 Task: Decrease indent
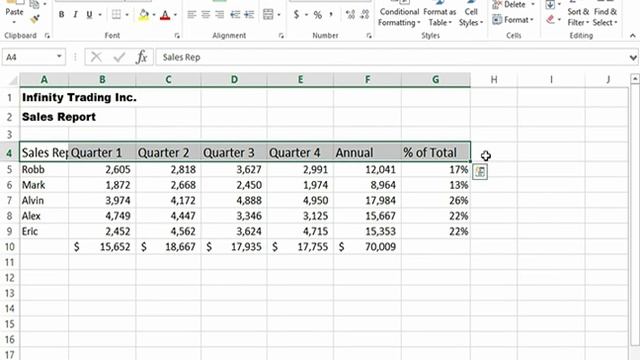click(x=235, y=15)
